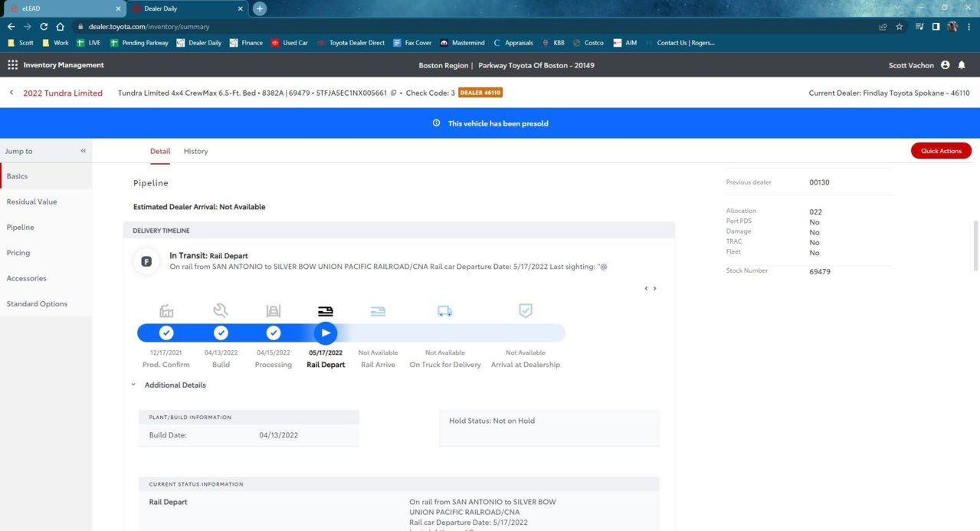
Task: Jump to the Residual Value section
Action: [46, 202]
